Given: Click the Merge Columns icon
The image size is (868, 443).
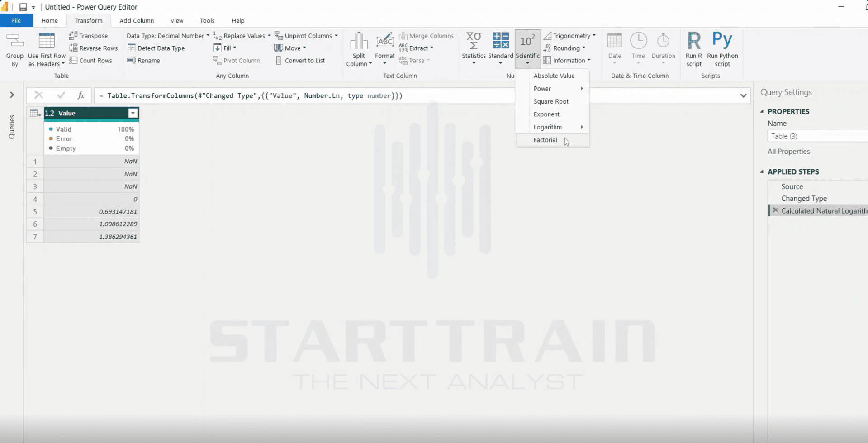Looking at the screenshot, I should coord(403,36).
